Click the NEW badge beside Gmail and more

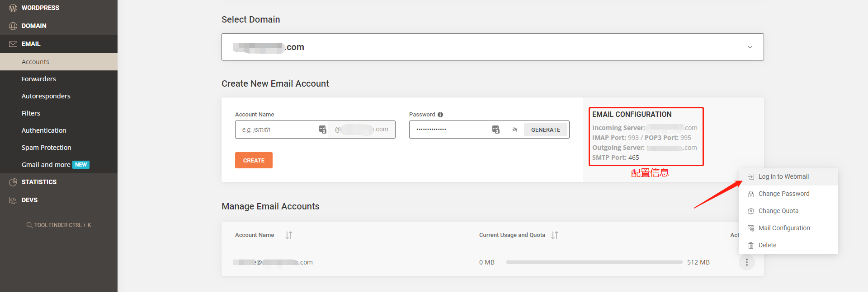(81, 165)
